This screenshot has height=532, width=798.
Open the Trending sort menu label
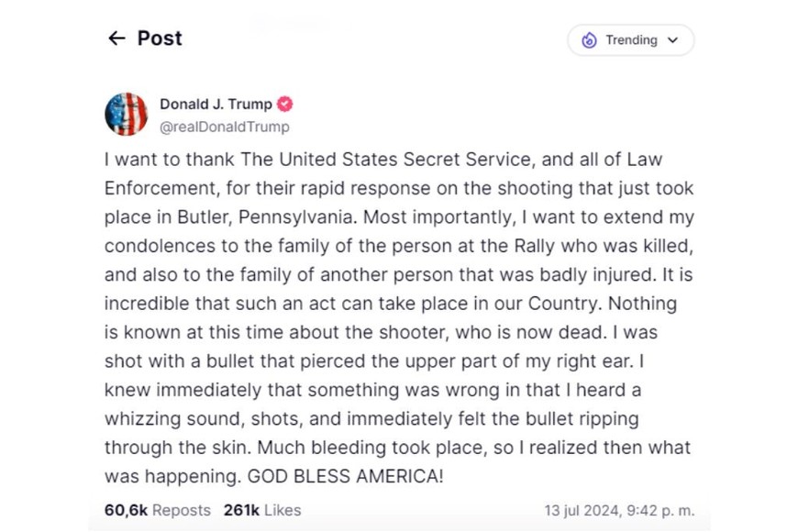point(631,40)
